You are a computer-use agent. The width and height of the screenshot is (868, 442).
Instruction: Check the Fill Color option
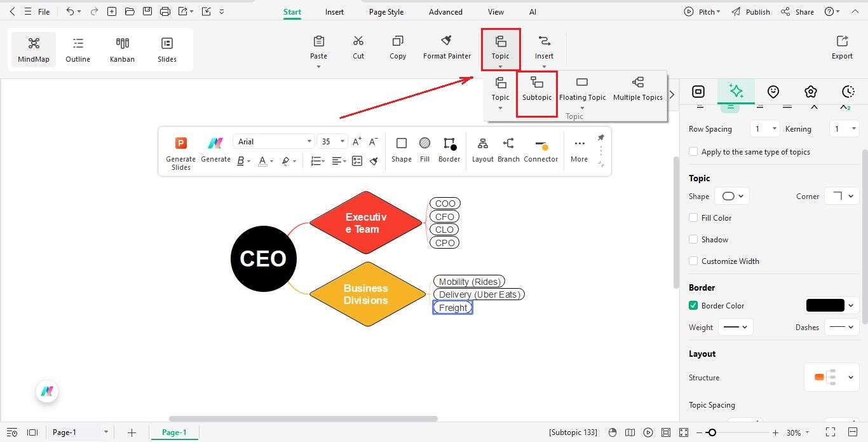point(693,218)
